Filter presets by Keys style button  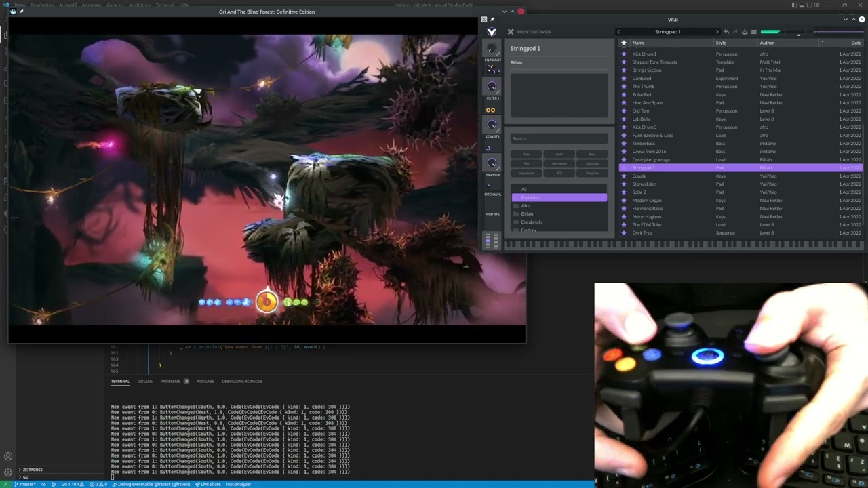(592, 154)
